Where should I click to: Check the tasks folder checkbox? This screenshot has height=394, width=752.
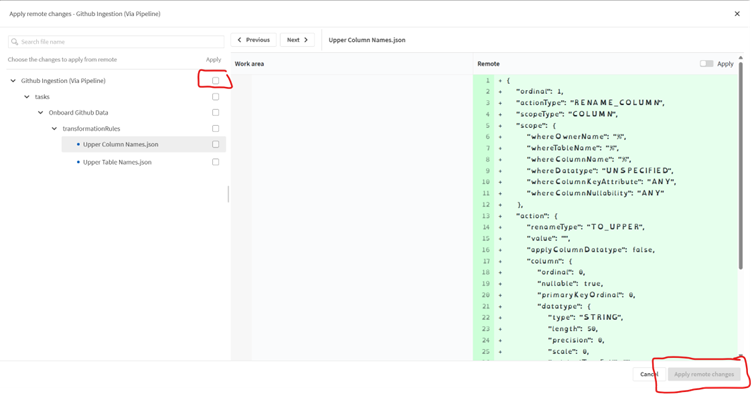(x=215, y=97)
